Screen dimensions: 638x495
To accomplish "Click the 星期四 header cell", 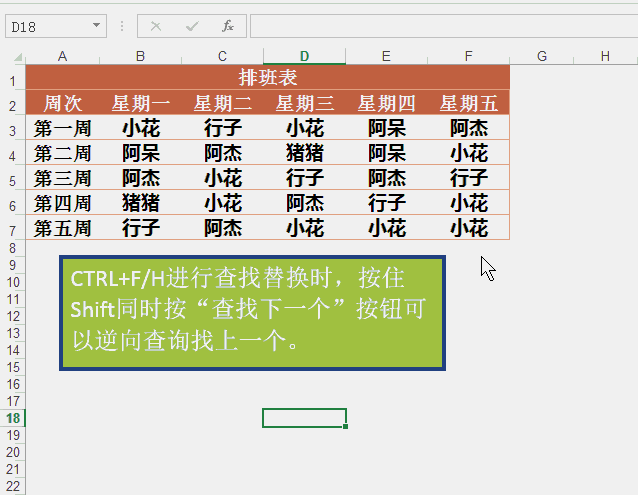I will click(387, 103).
